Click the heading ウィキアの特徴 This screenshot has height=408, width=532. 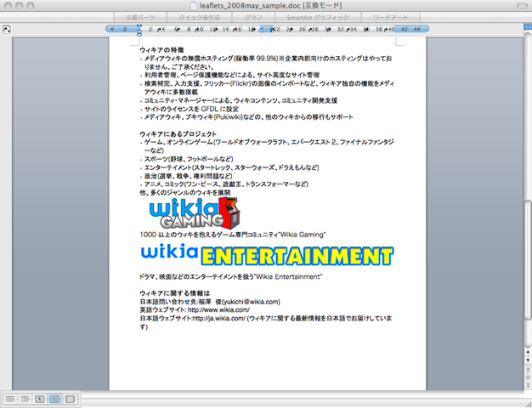click(161, 50)
